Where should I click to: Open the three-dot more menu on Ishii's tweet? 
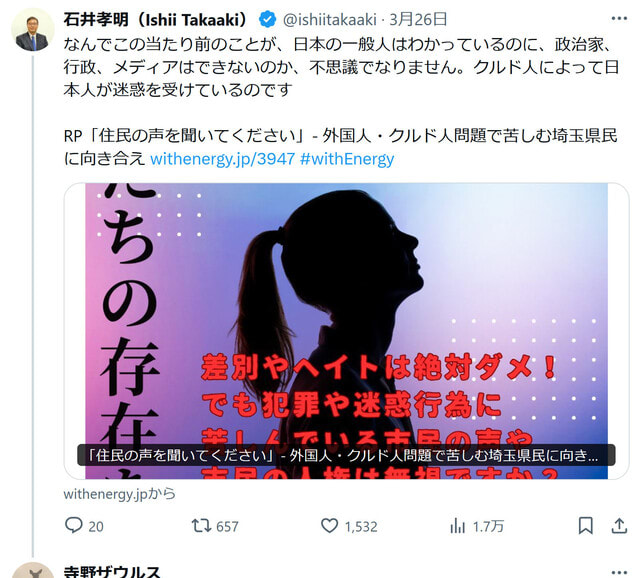point(619,19)
